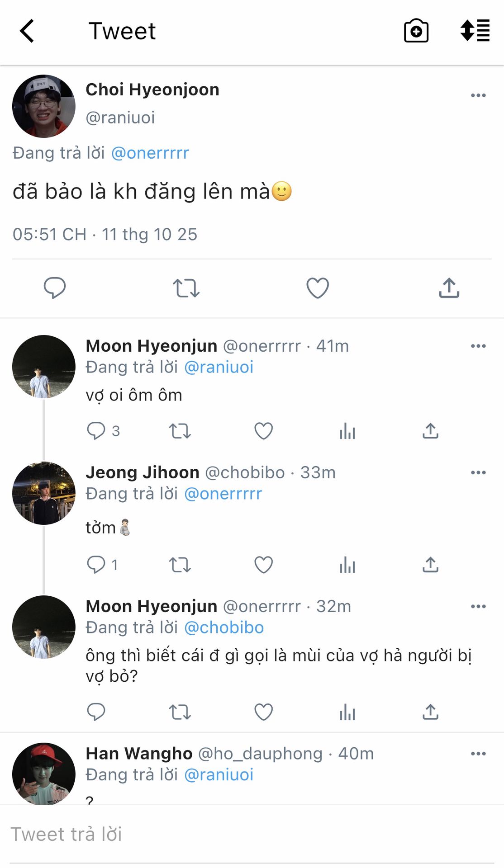This screenshot has width=504, height=868.
Task: Open the @chobibo mention link
Action: tap(224, 628)
